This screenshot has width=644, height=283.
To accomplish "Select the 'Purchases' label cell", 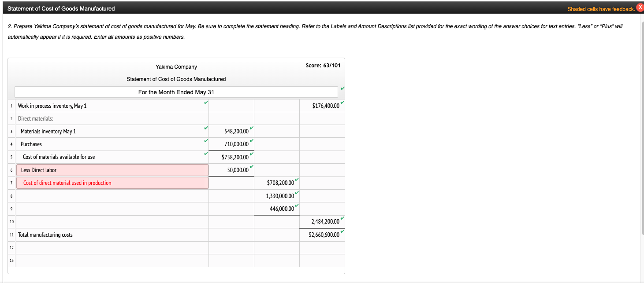I will pos(112,144).
